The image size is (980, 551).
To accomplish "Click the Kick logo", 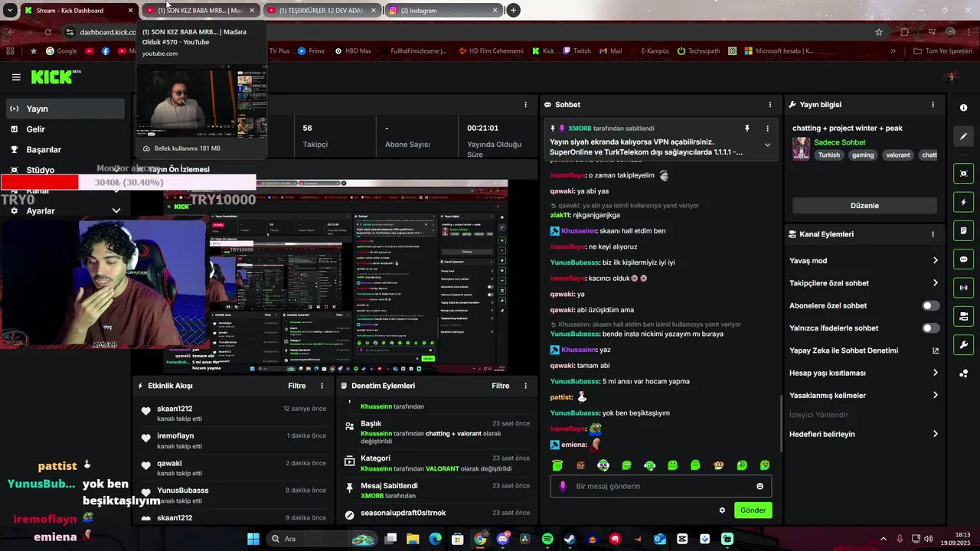I will click(55, 77).
